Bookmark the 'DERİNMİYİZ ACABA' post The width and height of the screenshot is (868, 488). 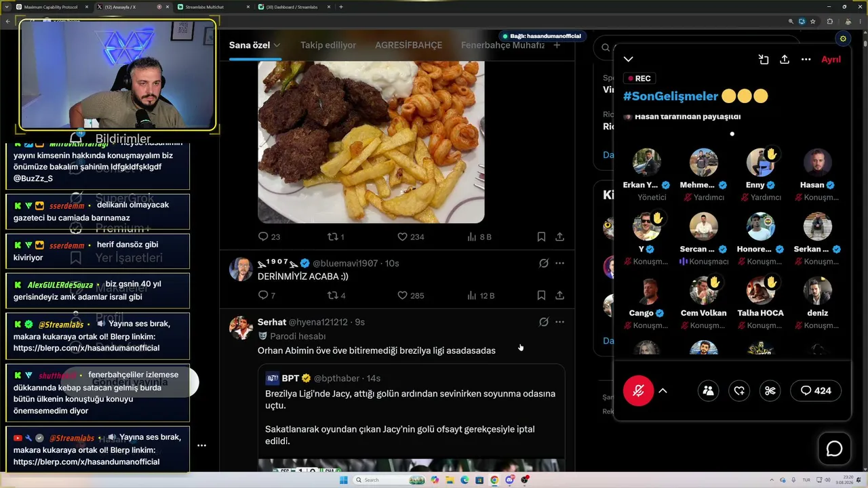point(541,296)
